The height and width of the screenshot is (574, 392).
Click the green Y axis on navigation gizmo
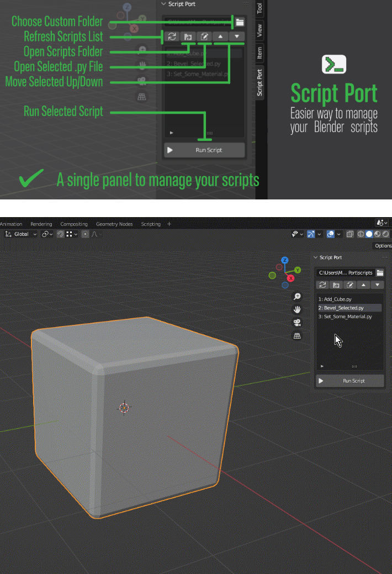[x=298, y=270]
